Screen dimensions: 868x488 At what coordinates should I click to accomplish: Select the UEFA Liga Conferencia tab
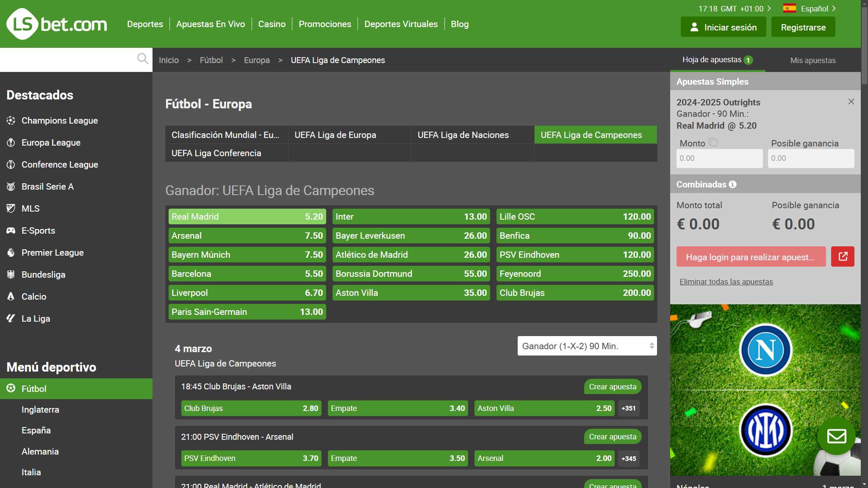click(227, 153)
